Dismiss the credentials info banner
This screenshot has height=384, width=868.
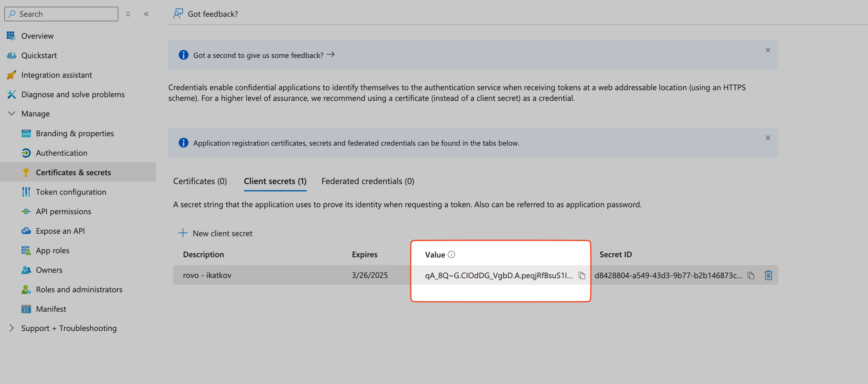tap(768, 138)
